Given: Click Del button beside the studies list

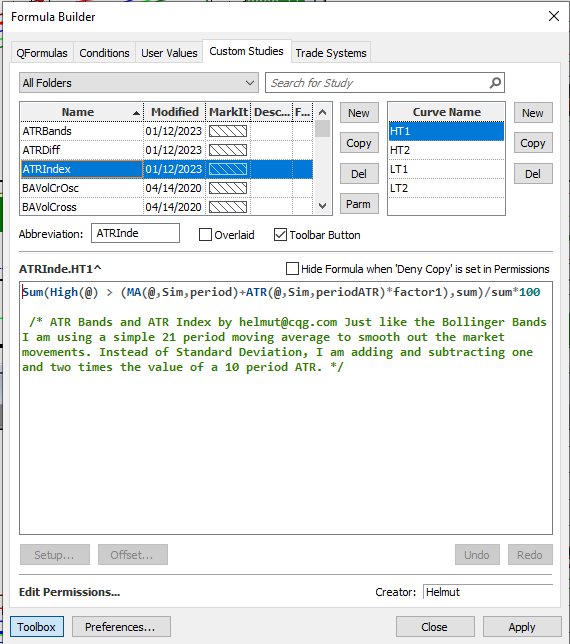Looking at the screenshot, I should point(359,174).
